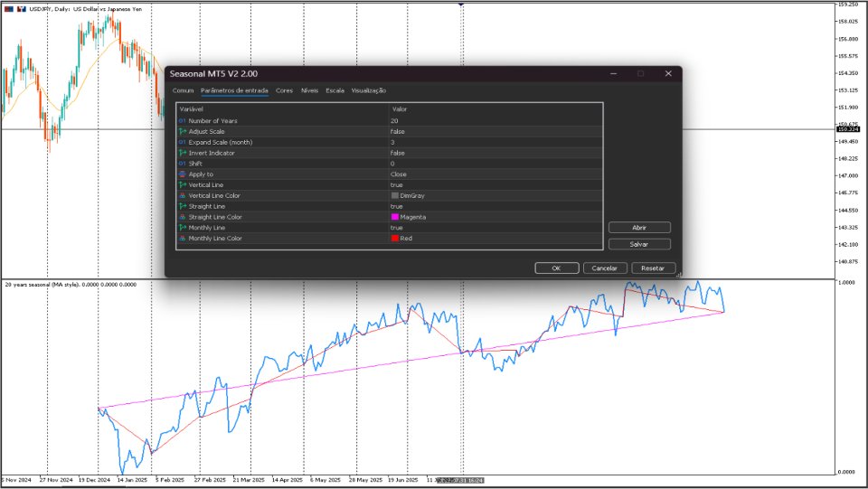Click the 6 May 2025 date label
This screenshot has width=868, height=489.
coord(325,480)
